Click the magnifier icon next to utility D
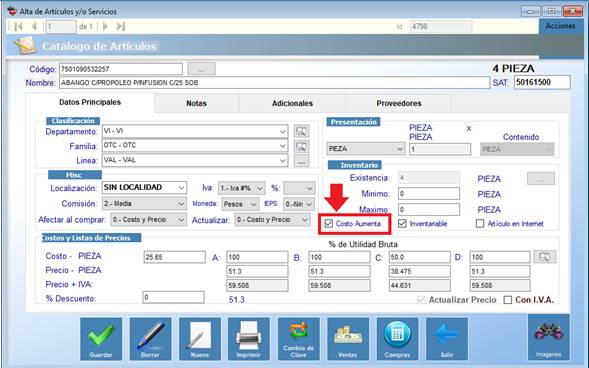The height and width of the screenshot is (368, 589). click(545, 257)
